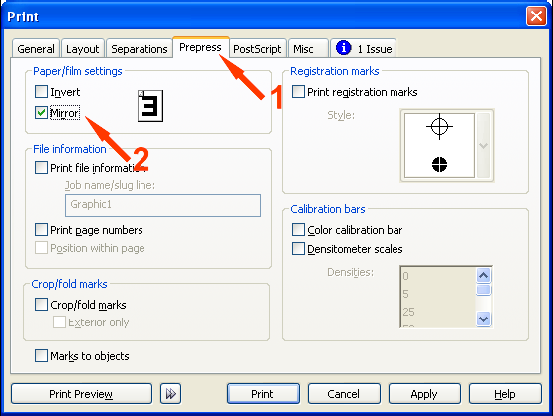Open the registration Style dropdown arrow
This screenshot has height=416, width=553.
(484, 145)
